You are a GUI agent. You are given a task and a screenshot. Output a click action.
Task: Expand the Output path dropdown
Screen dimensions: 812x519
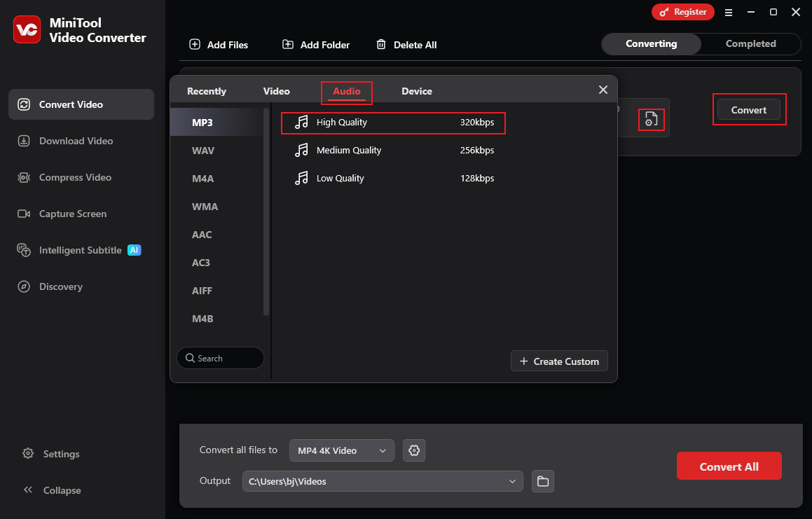(513, 481)
